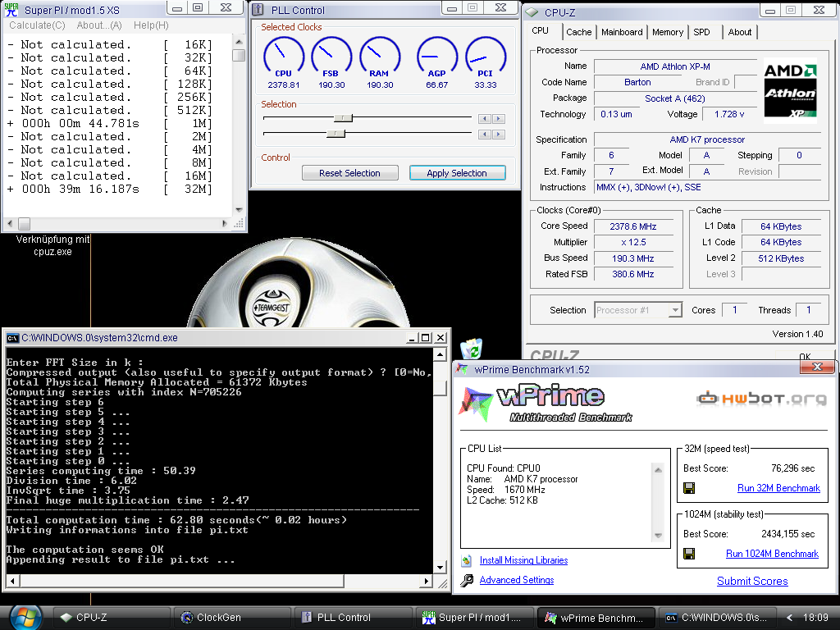Select the Recycle Bin desktop icon
Screen dimensions: 840x630
[x=472, y=349]
